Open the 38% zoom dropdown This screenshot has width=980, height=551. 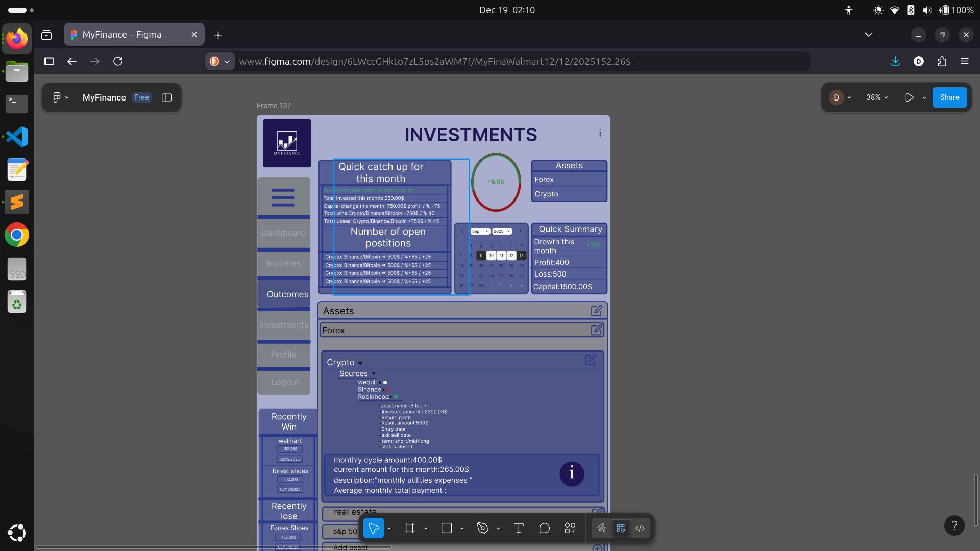(877, 97)
